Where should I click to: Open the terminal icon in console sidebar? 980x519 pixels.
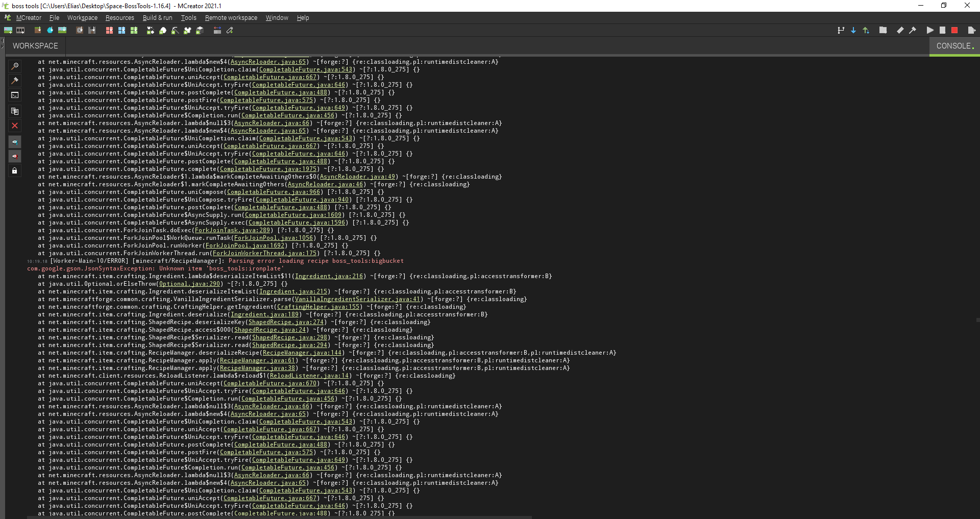tap(15, 95)
